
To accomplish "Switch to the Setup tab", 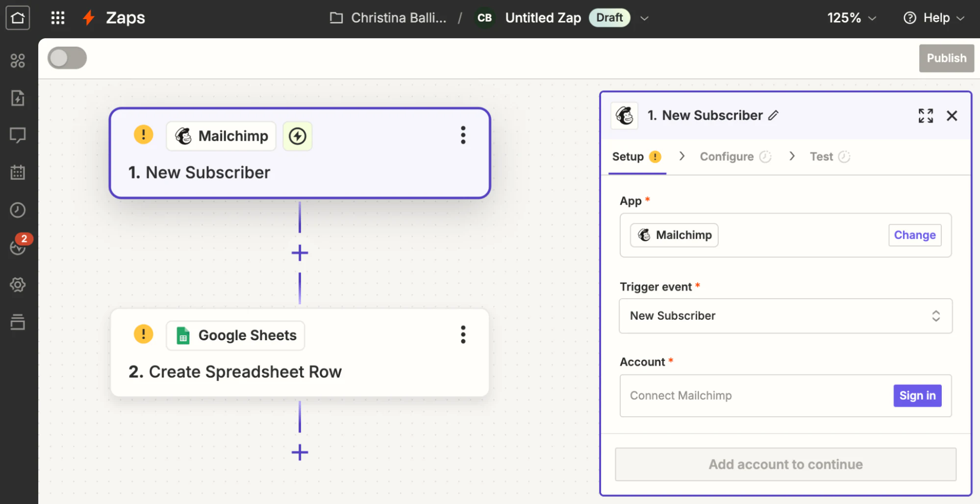I will [636, 157].
